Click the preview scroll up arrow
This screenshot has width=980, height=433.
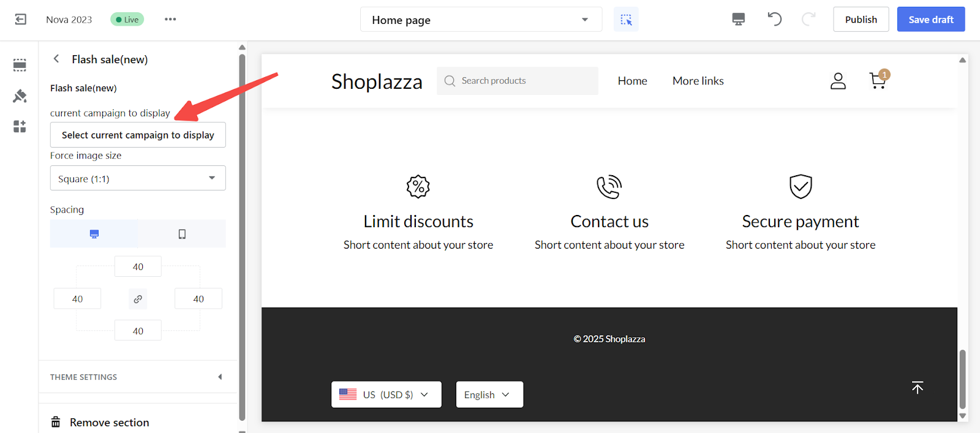pos(962,60)
